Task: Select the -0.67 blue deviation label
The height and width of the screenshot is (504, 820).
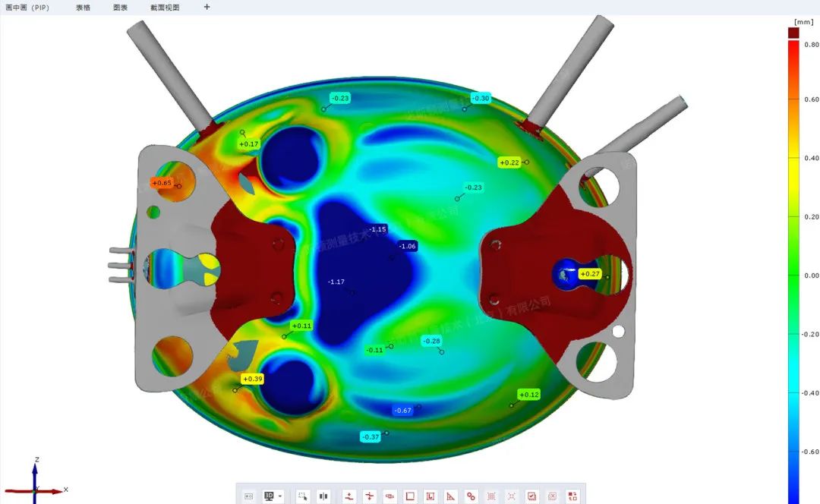Action: (x=402, y=411)
